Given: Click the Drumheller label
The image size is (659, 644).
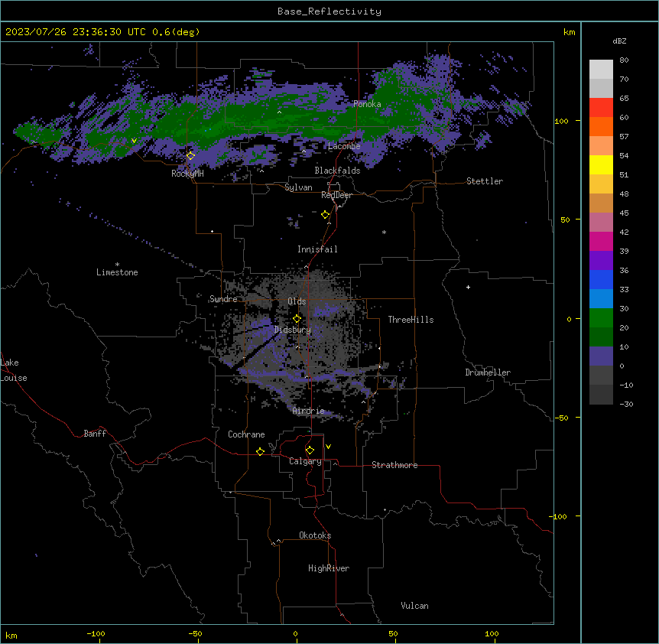Looking at the screenshot, I should 488,372.
